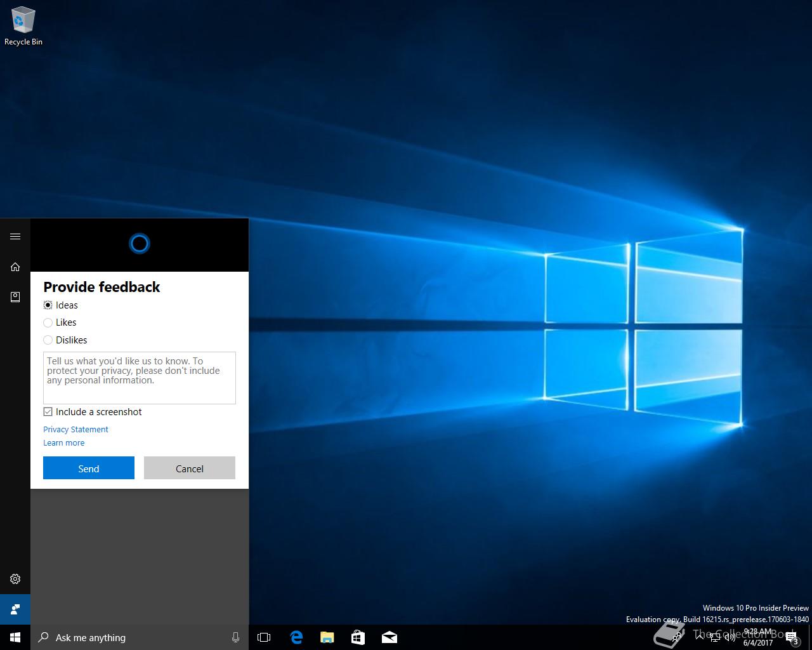Open the Store app from taskbar
This screenshot has height=650, width=812.
(x=358, y=637)
